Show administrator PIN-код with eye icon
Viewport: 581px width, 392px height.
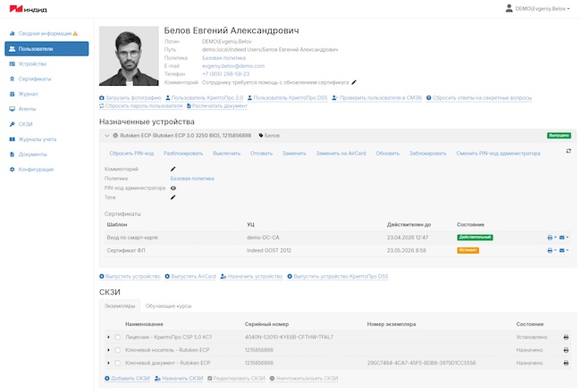pos(173,188)
